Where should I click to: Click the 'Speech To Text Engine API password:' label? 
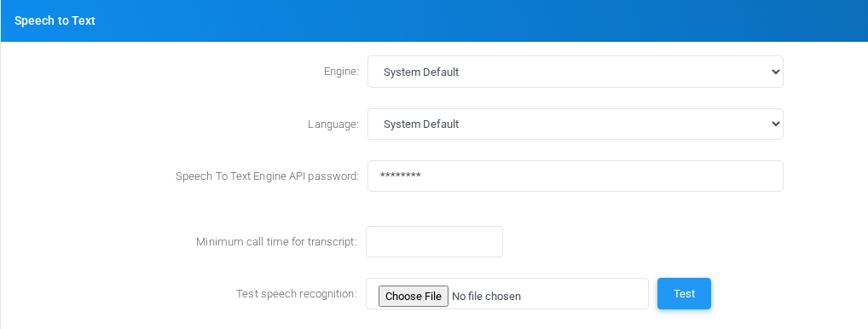pyautogui.click(x=268, y=176)
